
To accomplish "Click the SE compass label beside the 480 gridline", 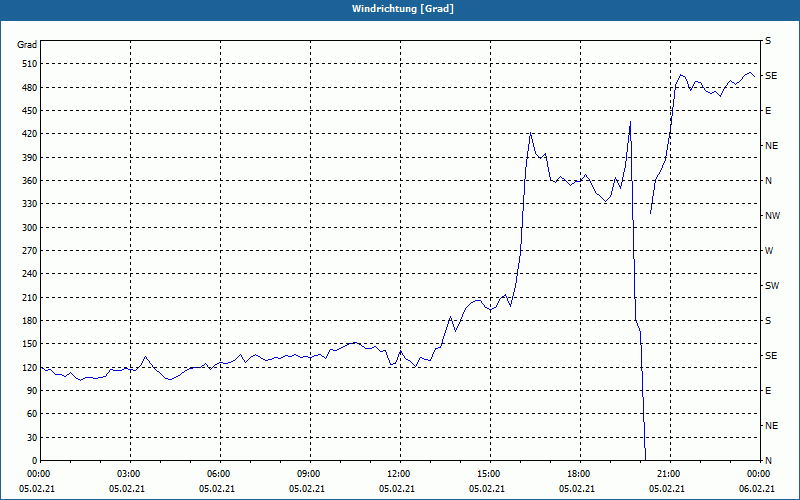I will click(771, 76).
